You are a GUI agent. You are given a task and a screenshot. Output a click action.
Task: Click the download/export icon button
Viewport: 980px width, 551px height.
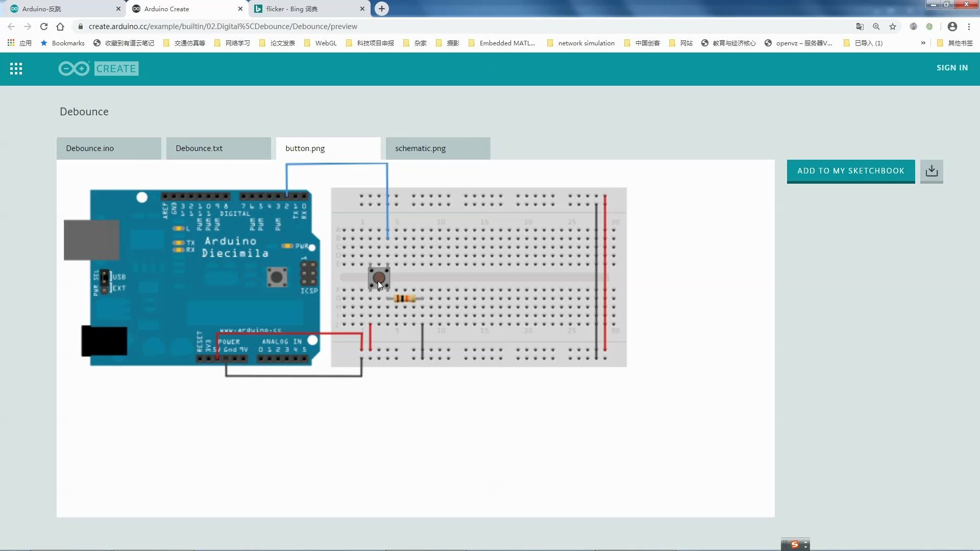pos(932,170)
